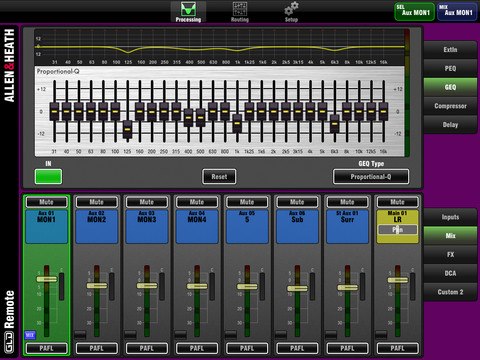Open the Pan control on LR strip

pos(397,230)
